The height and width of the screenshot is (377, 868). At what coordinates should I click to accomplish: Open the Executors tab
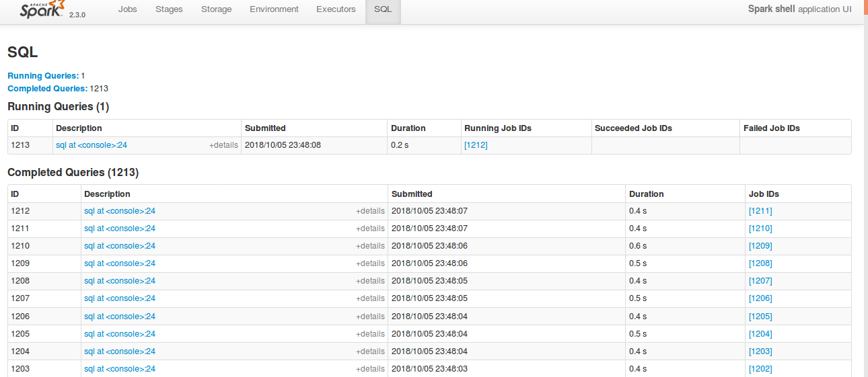point(336,9)
